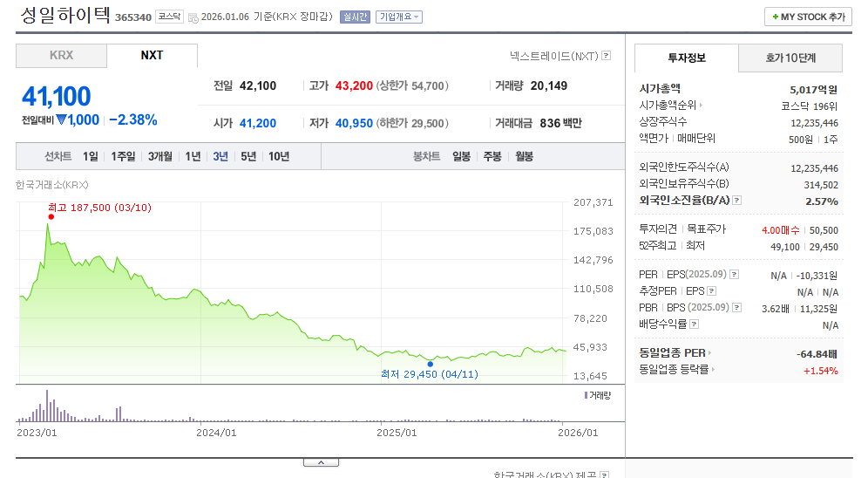This screenshot has width=868, height=478.
Task: Click the 거래량 legend marker
Action: [x=586, y=395]
